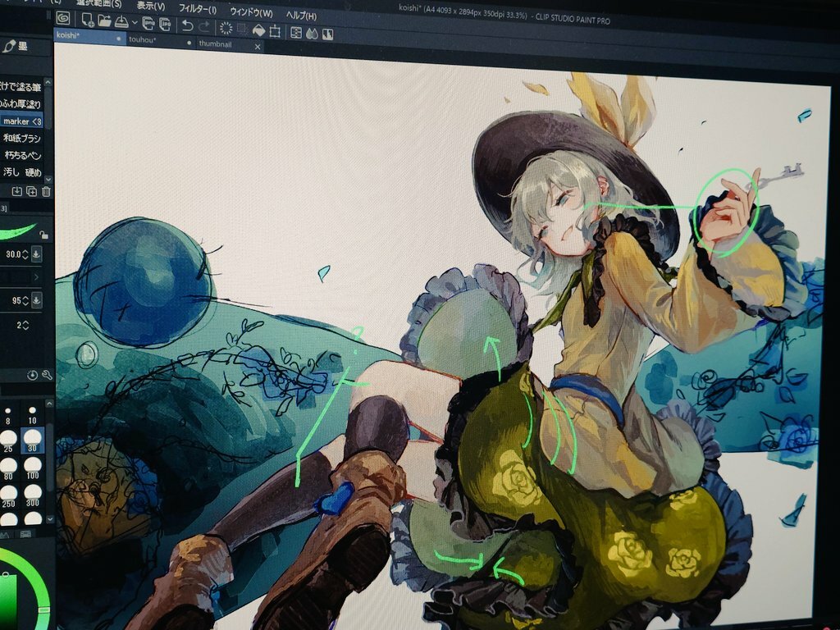Screen dimensions: 840x630
Task: Select the 'marker <3' brush
Action: click(21, 121)
